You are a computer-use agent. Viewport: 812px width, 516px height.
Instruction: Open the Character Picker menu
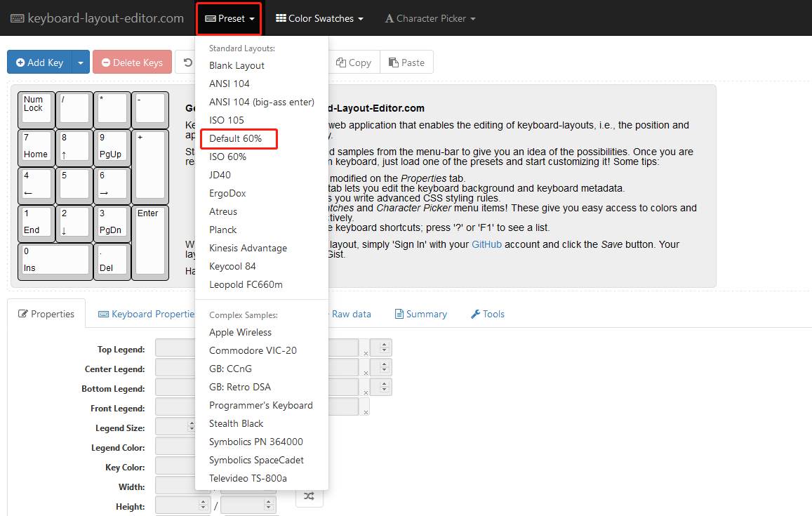(x=430, y=19)
